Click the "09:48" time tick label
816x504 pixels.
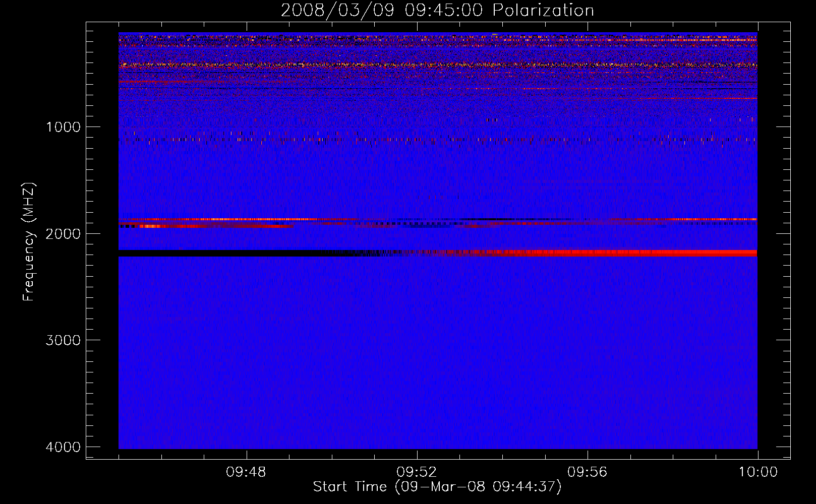(246, 472)
